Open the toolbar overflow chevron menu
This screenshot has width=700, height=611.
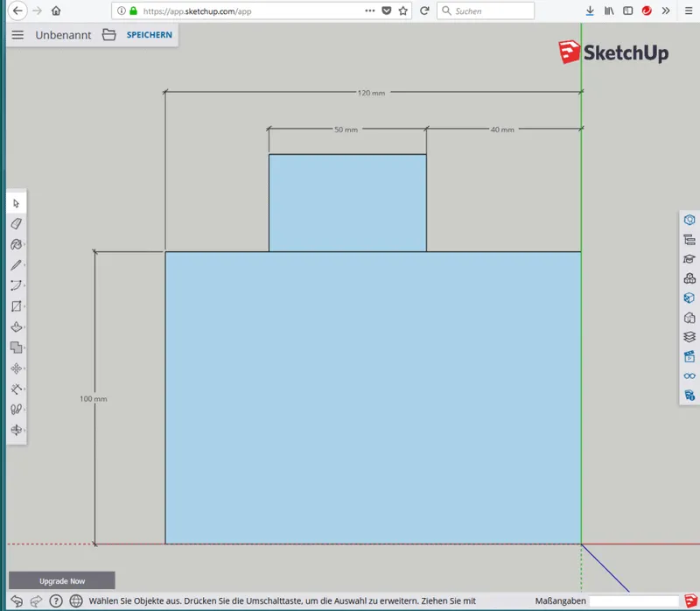click(667, 11)
